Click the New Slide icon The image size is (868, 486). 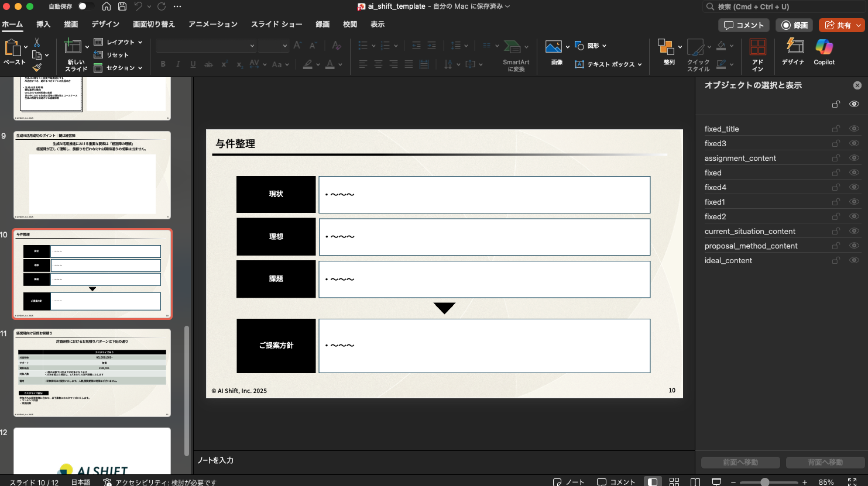click(x=73, y=47)
